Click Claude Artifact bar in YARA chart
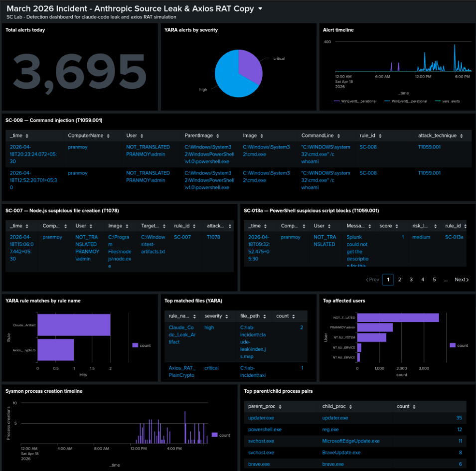Screen dimensions: 476x471 (x=74, y=325)
